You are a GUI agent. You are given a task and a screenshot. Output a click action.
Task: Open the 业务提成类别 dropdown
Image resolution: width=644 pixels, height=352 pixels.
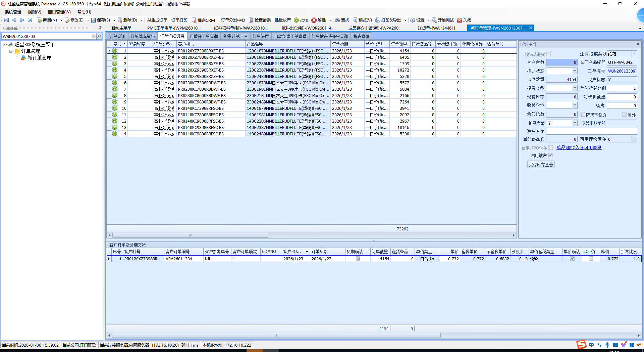click(634, 54)
